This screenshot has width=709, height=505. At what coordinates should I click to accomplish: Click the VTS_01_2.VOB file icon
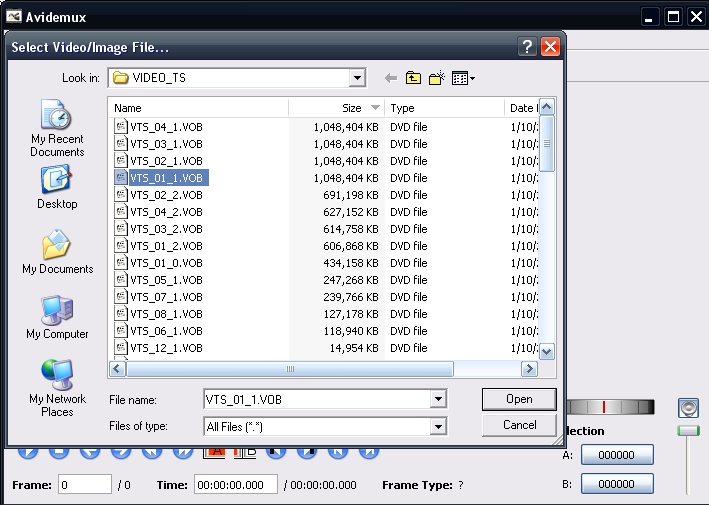point(121,245)
